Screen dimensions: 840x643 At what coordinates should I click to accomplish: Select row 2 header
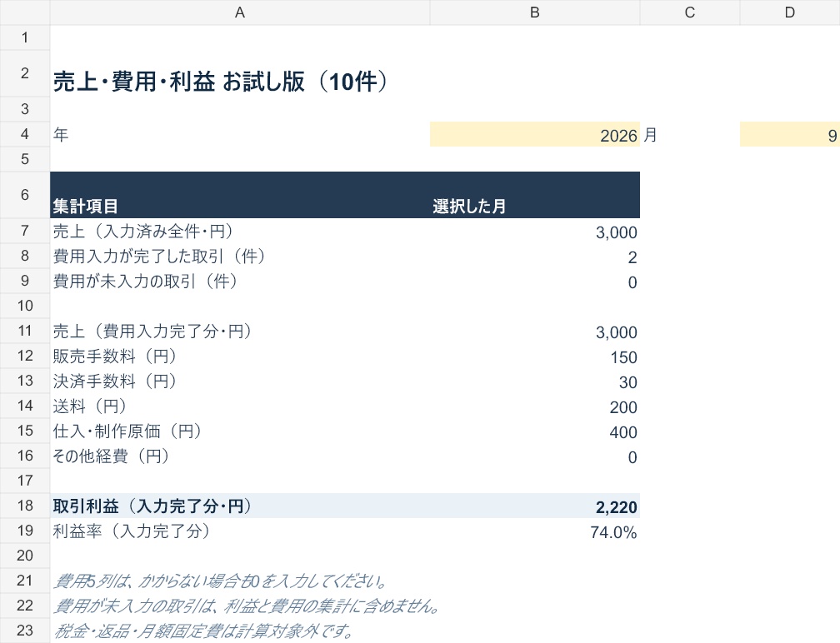[x=25, y=73]
